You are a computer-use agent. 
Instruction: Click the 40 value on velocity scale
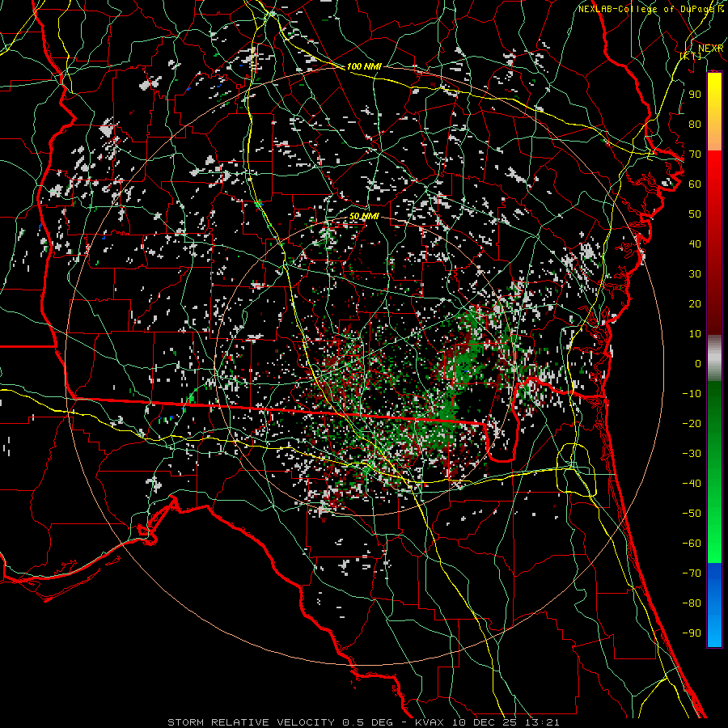695,243
